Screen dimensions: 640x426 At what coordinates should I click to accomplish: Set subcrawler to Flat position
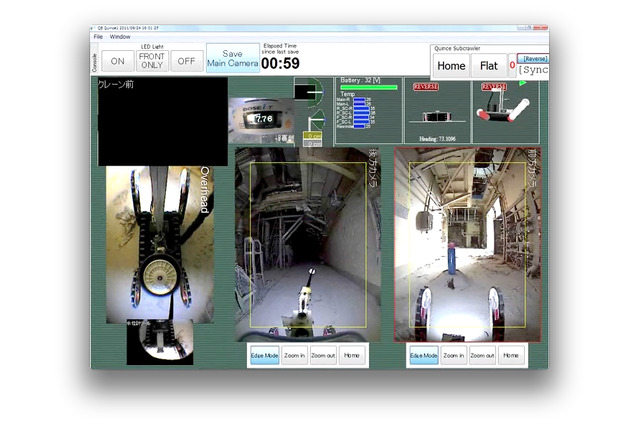[489, 66]
